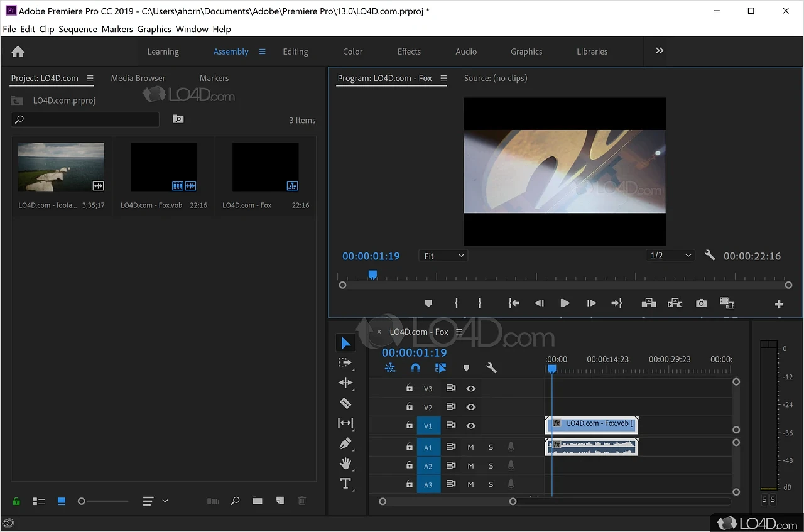Image resolution: width=804 pixels, height=532 pixels.
Task: Open the 1/2 playback resolution dropdown
Action: [670, 255]
